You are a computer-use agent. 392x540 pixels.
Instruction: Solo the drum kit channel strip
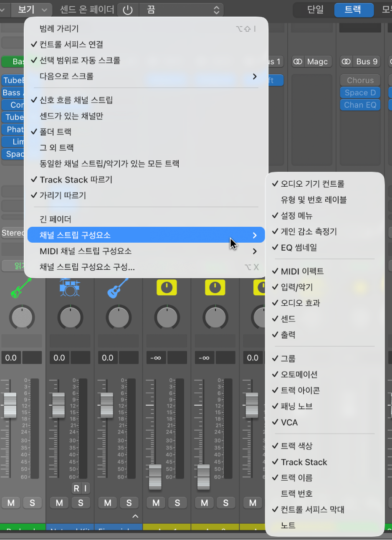[81, 503]
